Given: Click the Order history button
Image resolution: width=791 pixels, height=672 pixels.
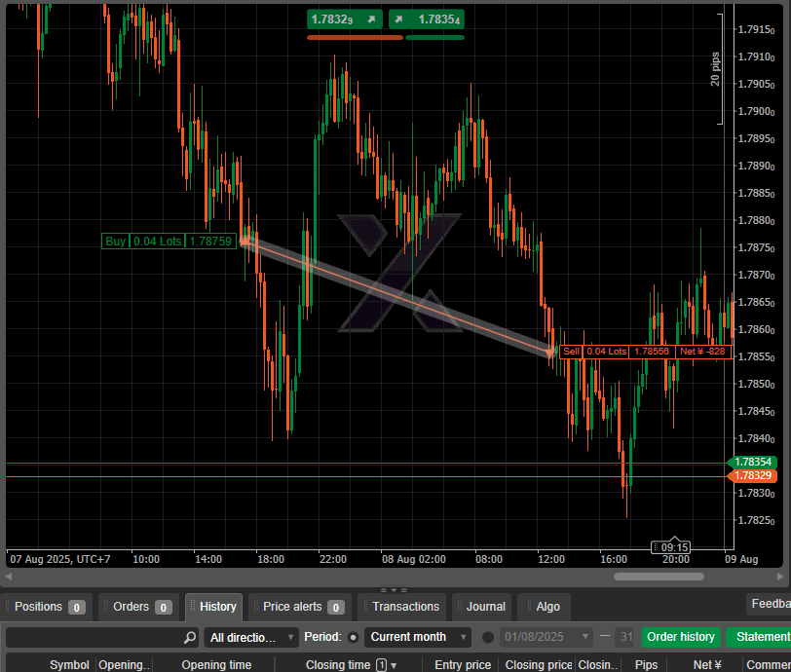Looking at the screenshot, I should pyautogui.click(x=681, y=637).
